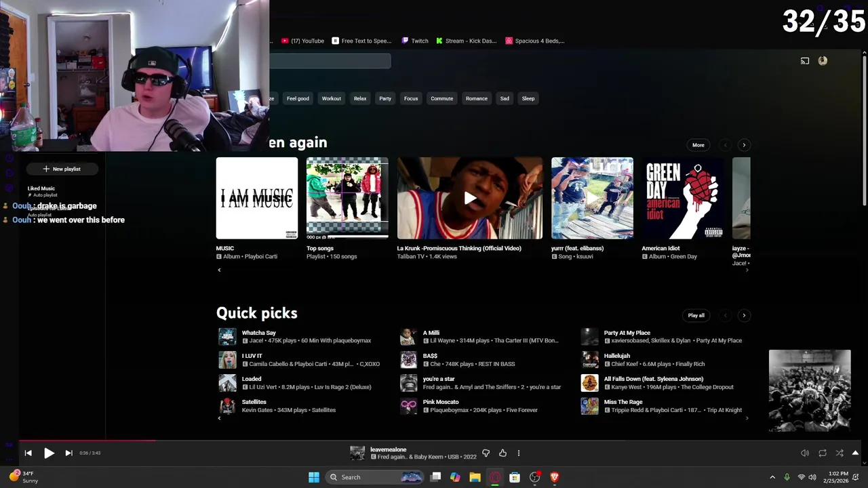Select the Party mood chip
This screenshot has height=488, width=868.
click(x=385, y=98)
